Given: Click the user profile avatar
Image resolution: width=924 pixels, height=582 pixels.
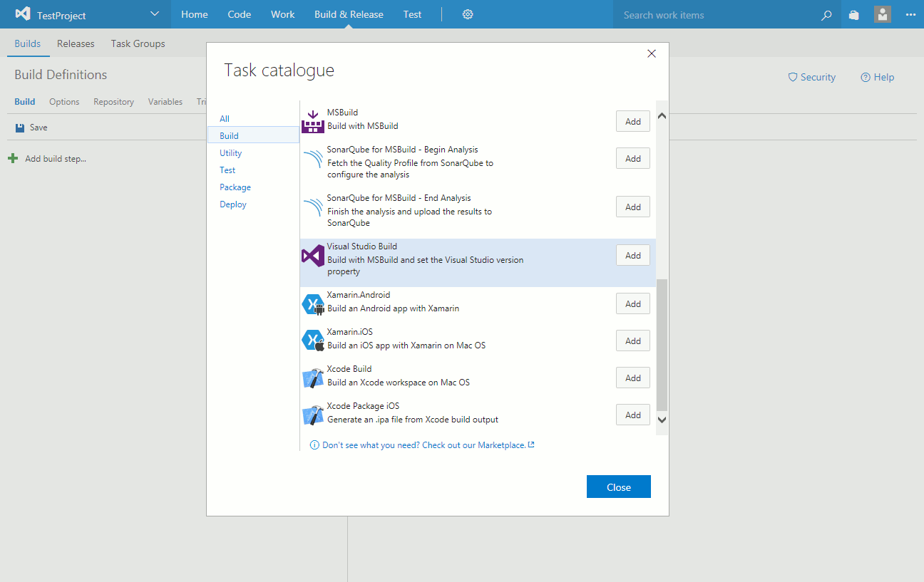Looking at the screenshot, I should [x=883, y=14].
